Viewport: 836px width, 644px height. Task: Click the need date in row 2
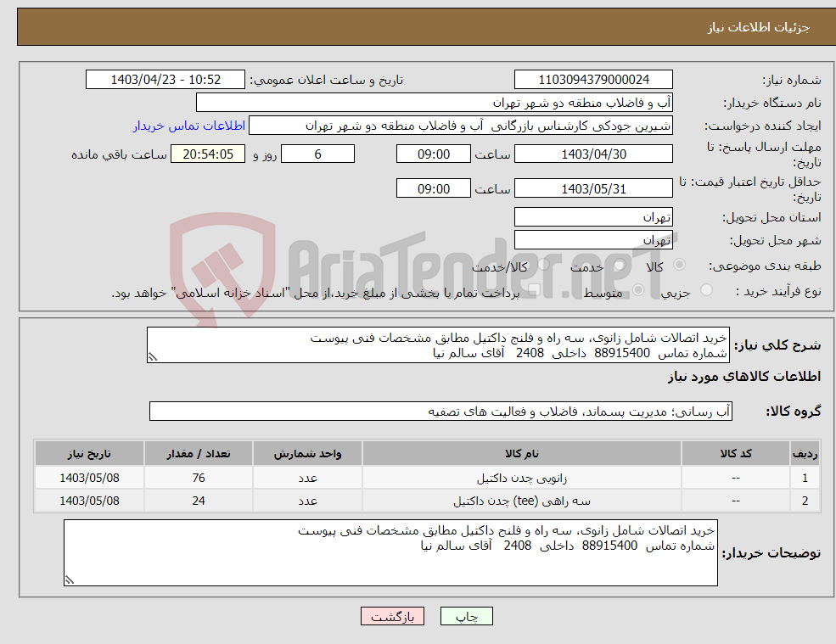point(90,501)
